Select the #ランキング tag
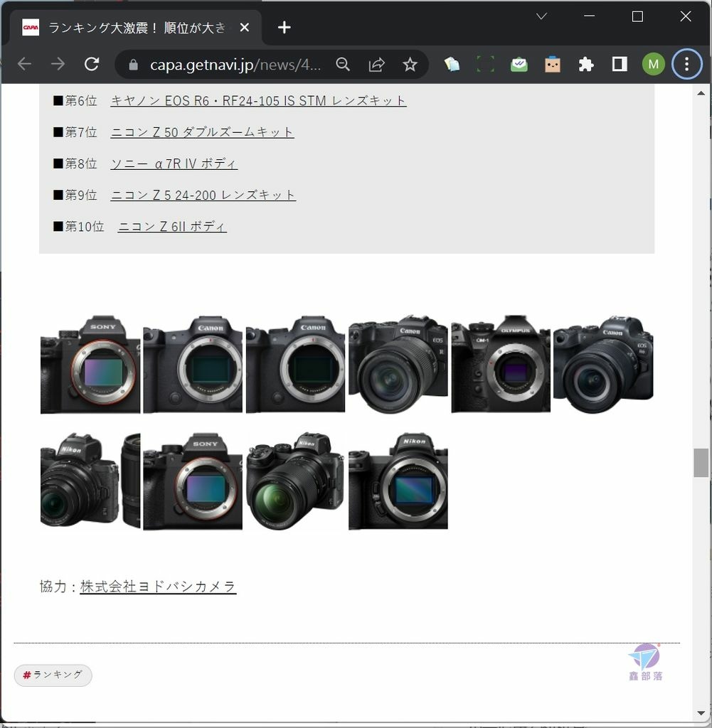 53,675
